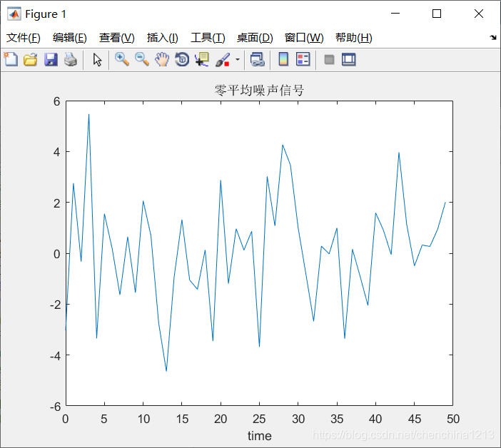Close the Figure 1 window

click(x=479, y=14)
